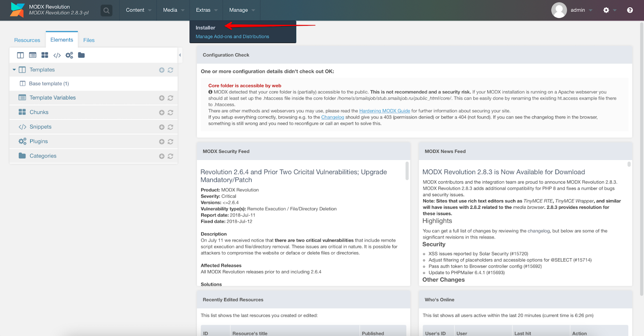
Task: Refresh the Templates tree node
Action: tap(170, 70)
